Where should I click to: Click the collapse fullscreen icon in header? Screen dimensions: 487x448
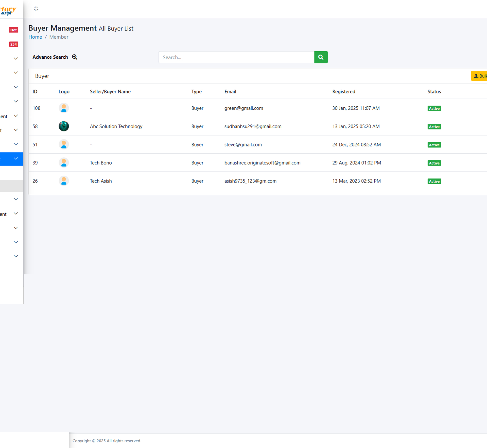tap(36, 9)
